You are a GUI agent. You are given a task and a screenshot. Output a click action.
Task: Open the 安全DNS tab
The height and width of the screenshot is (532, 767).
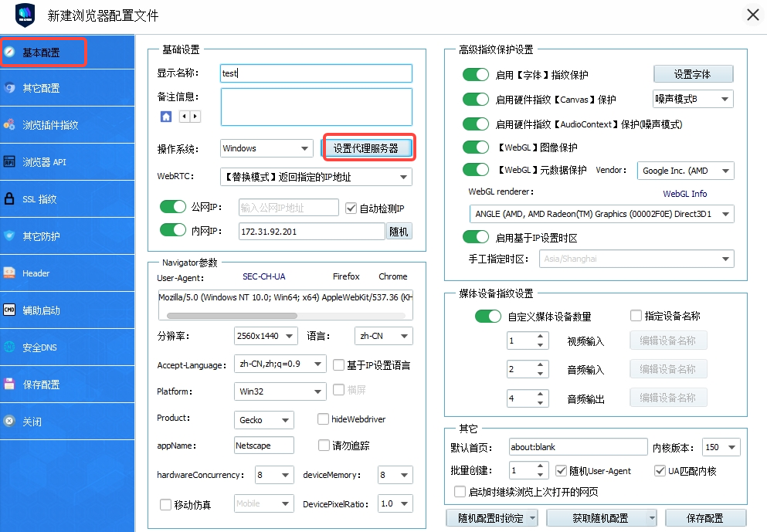[67, 347]
